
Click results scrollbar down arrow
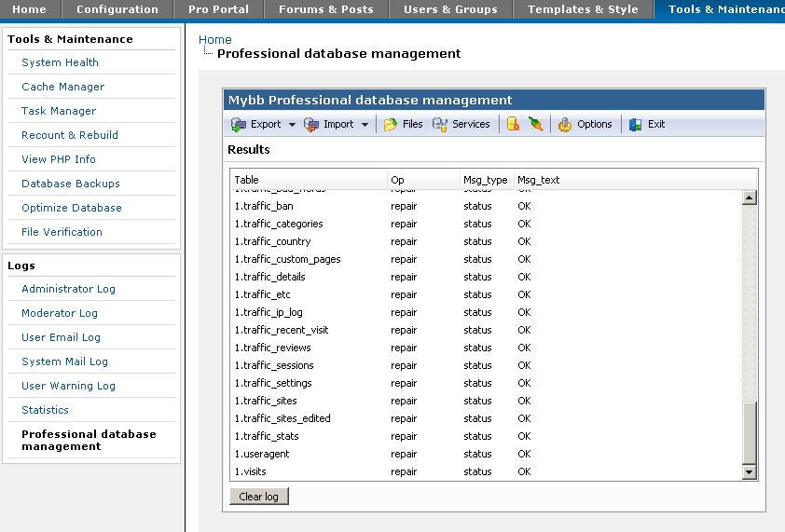(x=749, y=472)
